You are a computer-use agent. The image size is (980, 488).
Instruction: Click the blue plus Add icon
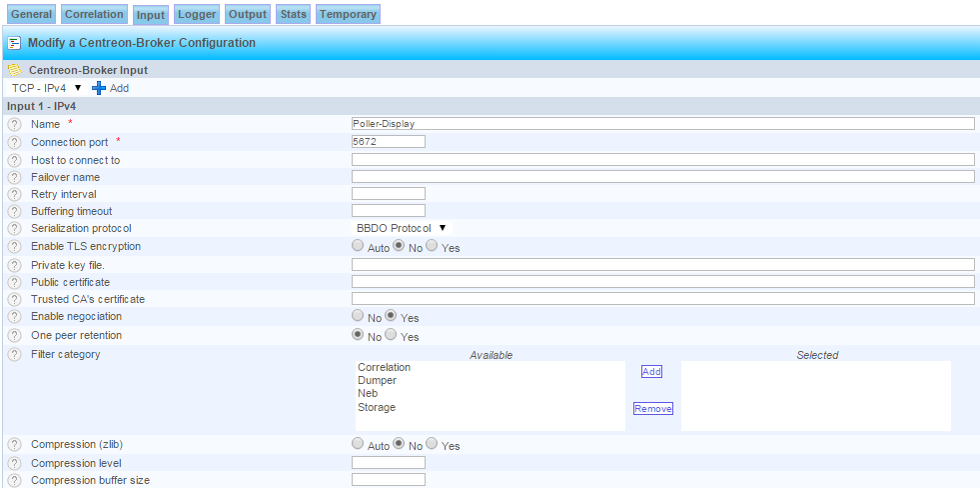(x=99, y=88)
